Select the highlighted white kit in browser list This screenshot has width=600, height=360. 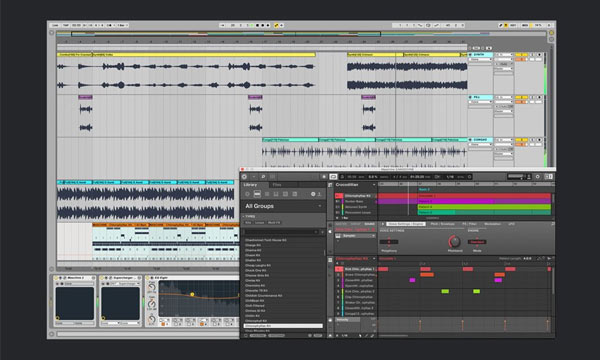click(x=283, y=326)
